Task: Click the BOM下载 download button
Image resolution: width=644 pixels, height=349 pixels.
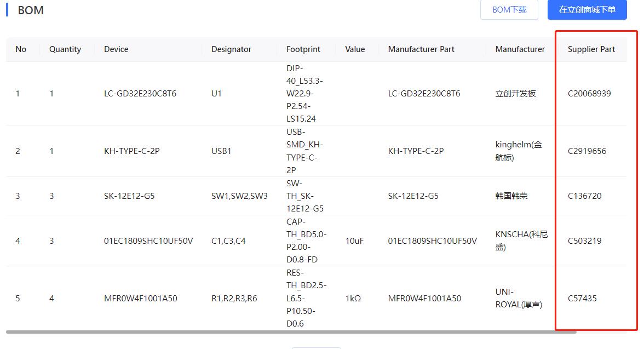Action: pos(509,10)
